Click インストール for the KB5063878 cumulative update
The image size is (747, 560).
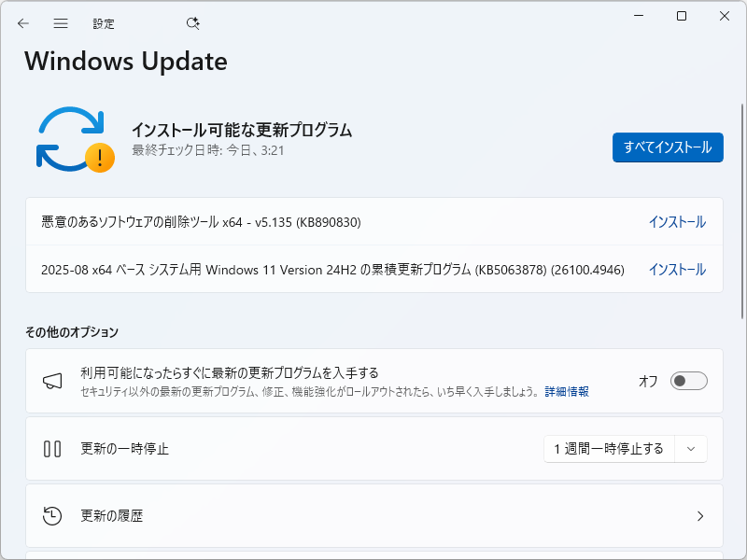tap(678, 269)
